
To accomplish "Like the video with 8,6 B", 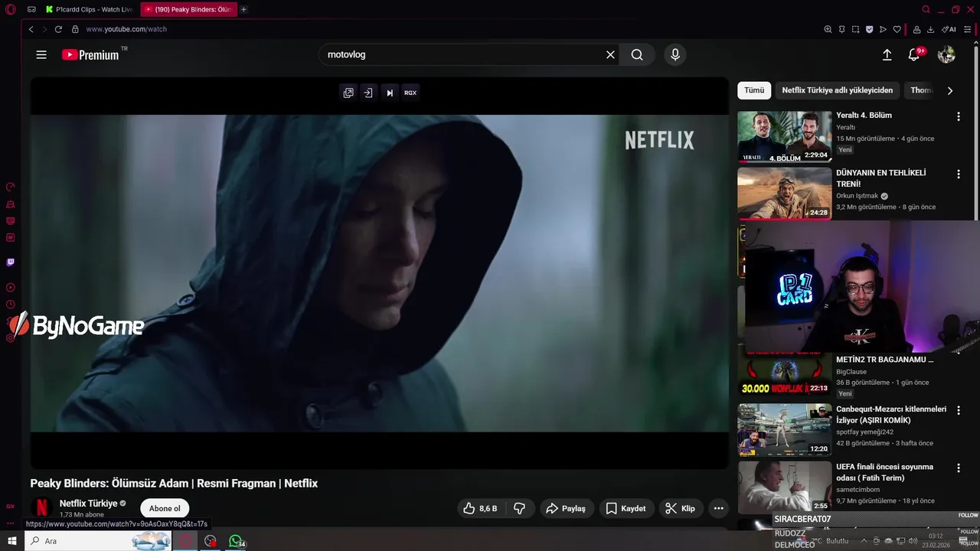I will tap(480, 508).
